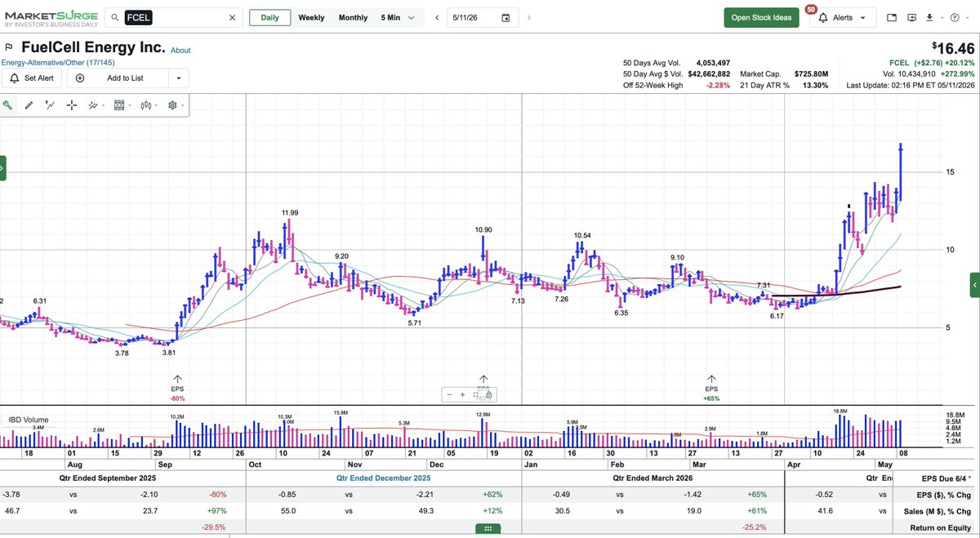Image resolution: width=980 pixels, height=538 pixels.
Task: Open the help question mark icon
Action: click(955, 17)
